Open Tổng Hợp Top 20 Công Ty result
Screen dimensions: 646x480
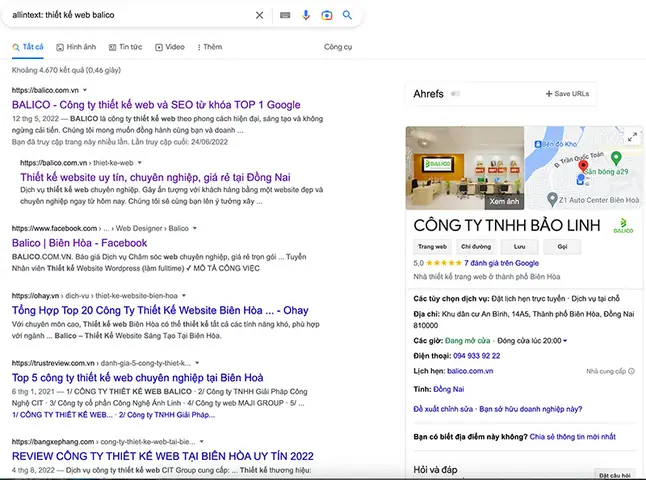tap(160, 310)
